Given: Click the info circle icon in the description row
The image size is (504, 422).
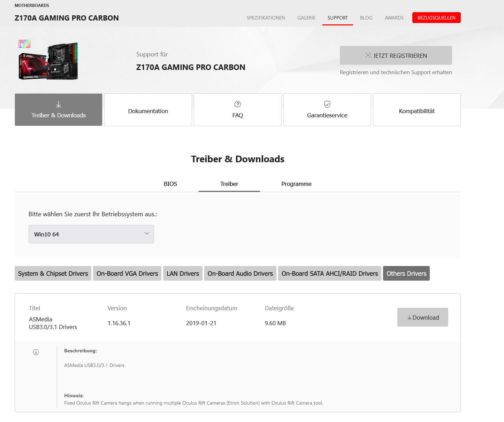Looking at the screenshot, I should (36, 352).
